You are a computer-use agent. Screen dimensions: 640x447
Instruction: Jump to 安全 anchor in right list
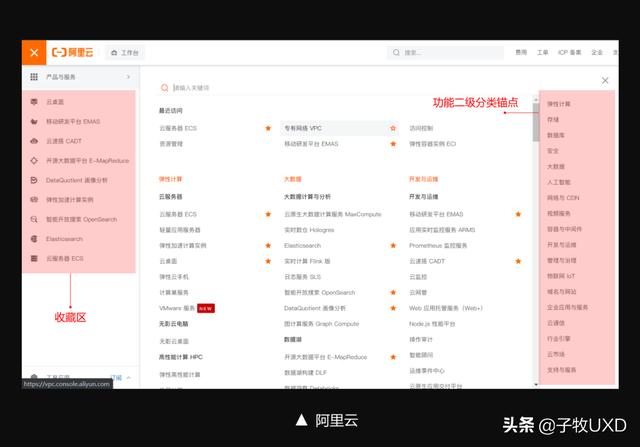click(x=553, y=151)
